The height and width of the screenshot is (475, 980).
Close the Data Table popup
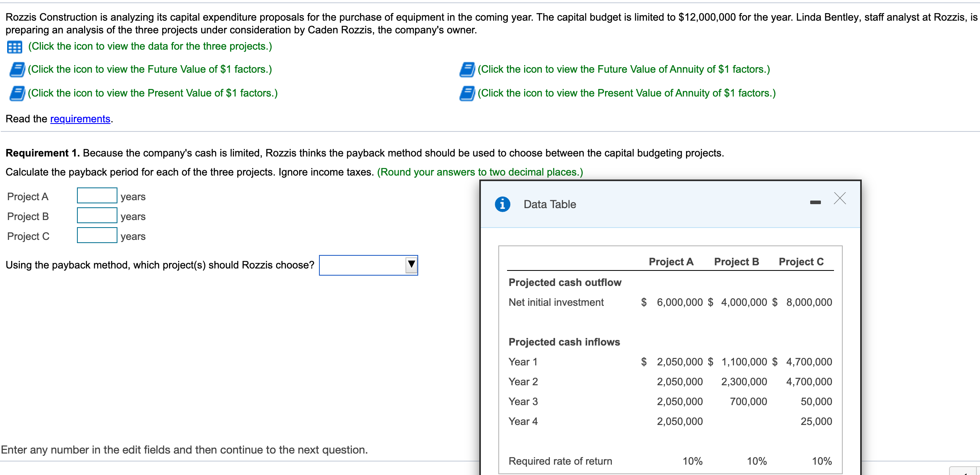(x=840, y=198)
